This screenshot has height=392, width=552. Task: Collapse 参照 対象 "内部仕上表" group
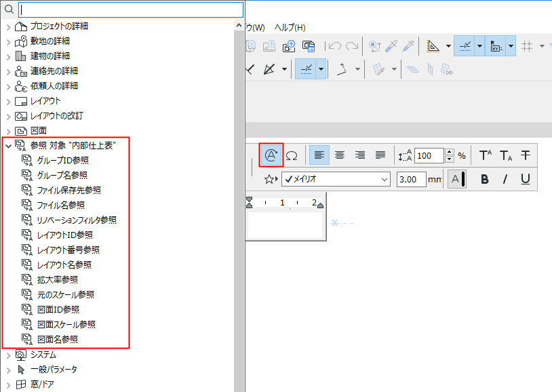point(9,146)
